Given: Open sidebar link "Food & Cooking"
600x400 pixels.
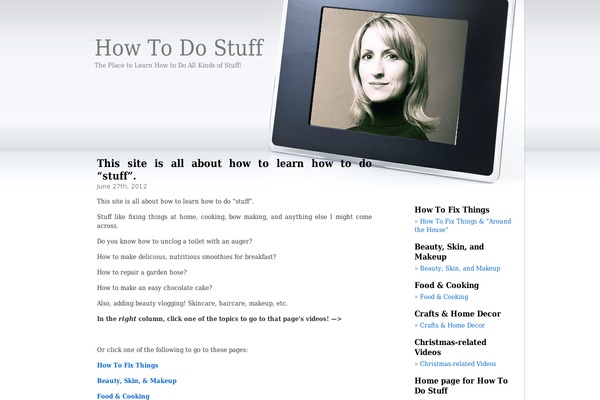Looking at the screenshot, I should (x=444, y=297).
